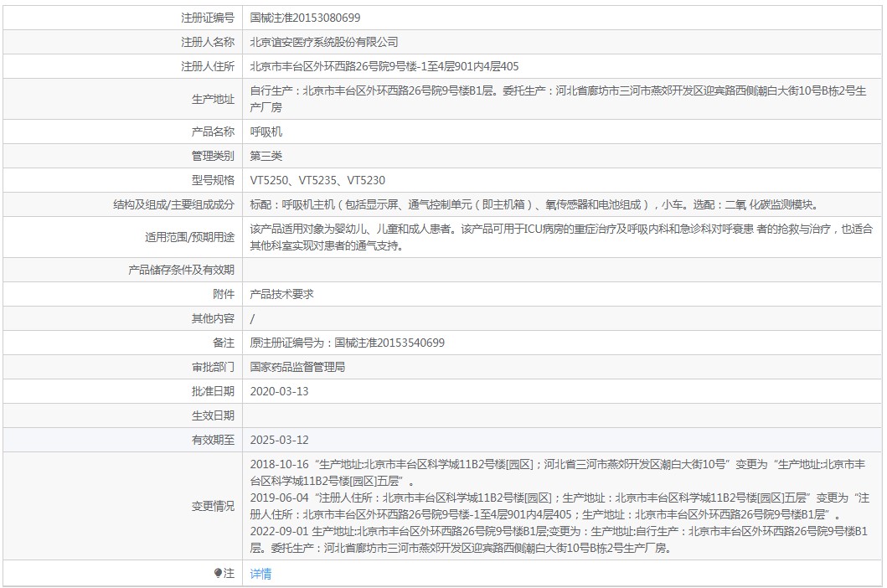Screen dimensions: 887x588
Task: Click the 有效期至 label
Action: pyautogui.click(x=213, y=440)
